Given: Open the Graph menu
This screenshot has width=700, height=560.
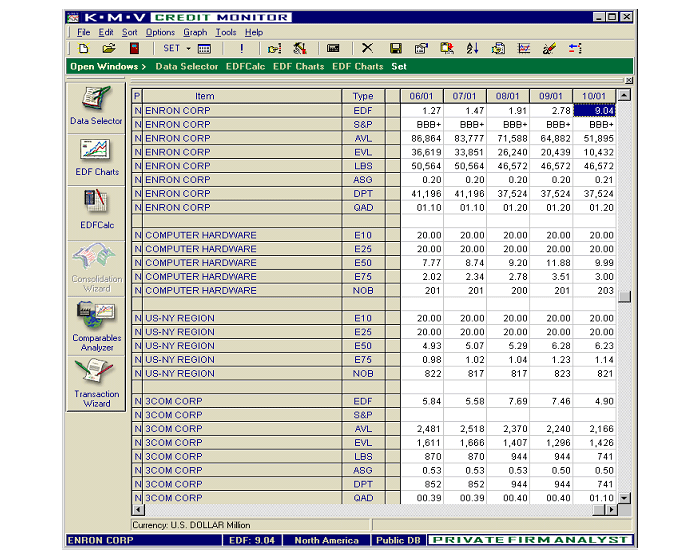Looking at the screenshot, I should 195,32.
